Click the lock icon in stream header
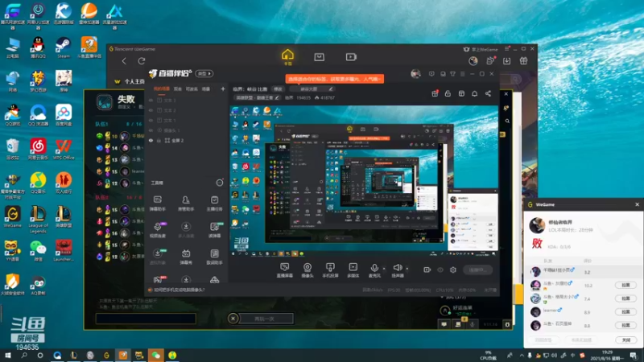The height and width of the screenshot is (362, 644). (x=448, y=93)
